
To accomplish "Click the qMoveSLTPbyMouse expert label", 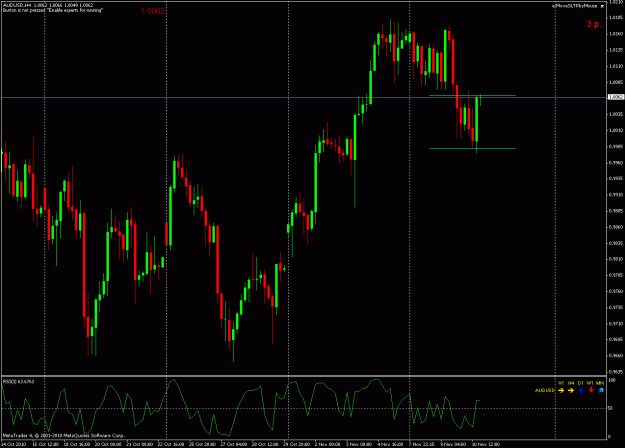I will pos(574,6).
